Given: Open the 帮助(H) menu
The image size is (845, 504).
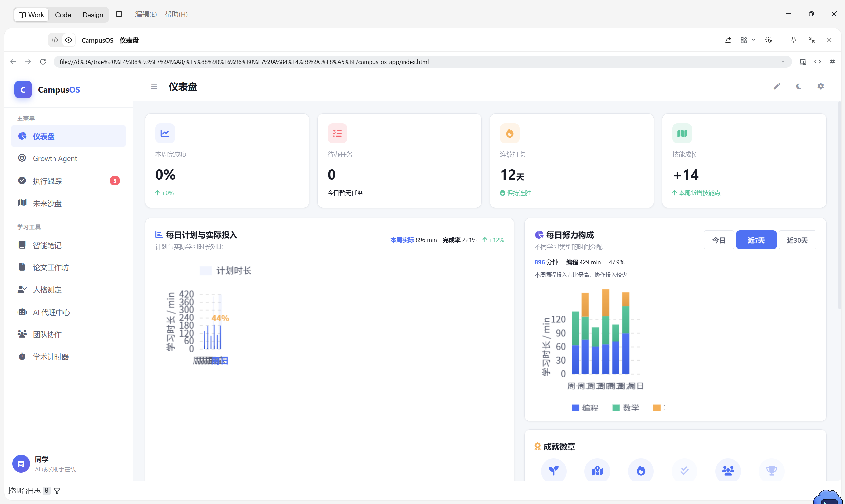Looking at the screenshot, I should (x=176, y=14).
